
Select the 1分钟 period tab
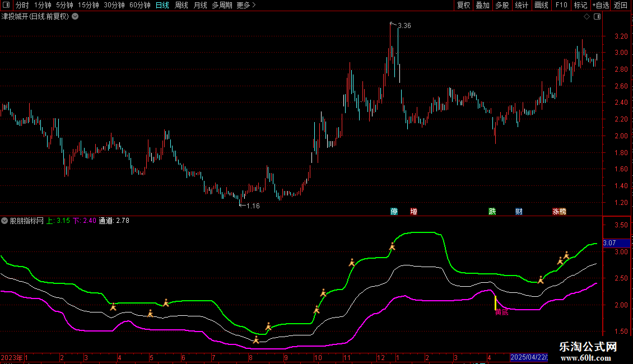pyautogui.click(x=43, y=5)
